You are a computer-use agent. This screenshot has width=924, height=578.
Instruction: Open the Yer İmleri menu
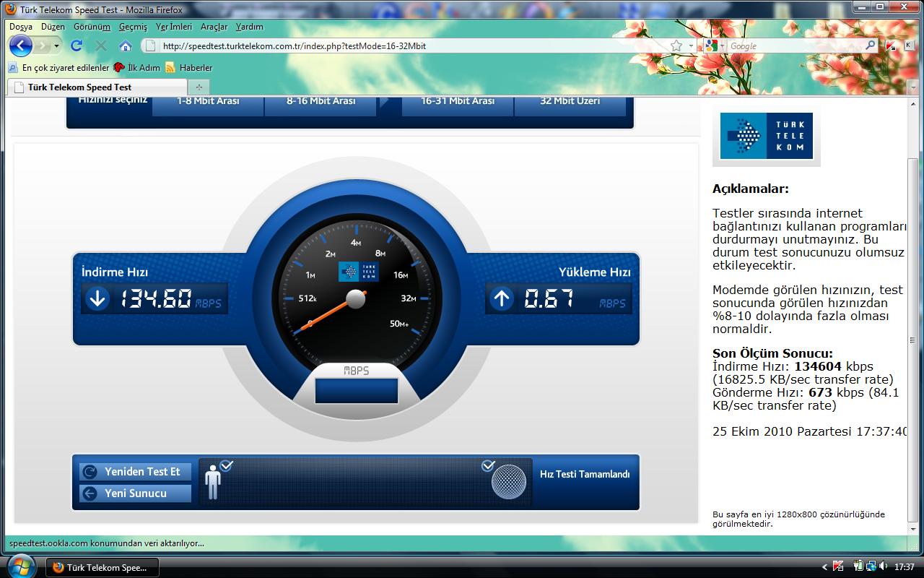click(173, 27)
